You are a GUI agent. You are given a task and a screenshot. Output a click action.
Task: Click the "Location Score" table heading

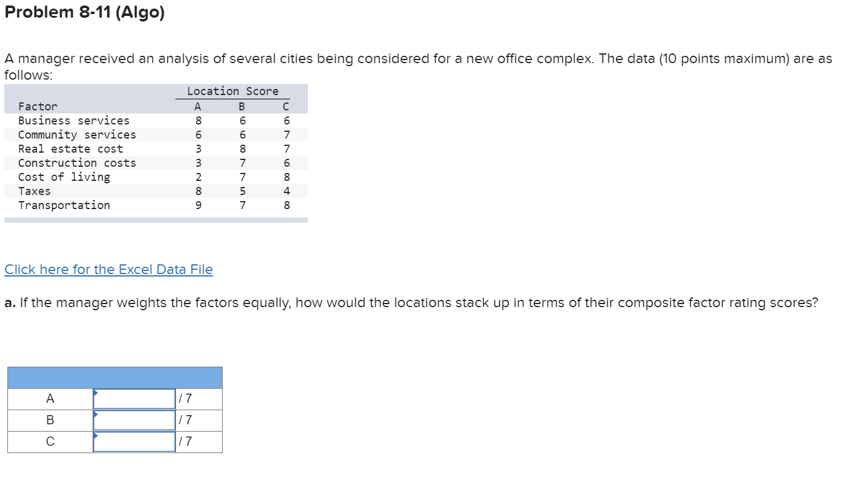pos(232,91)
